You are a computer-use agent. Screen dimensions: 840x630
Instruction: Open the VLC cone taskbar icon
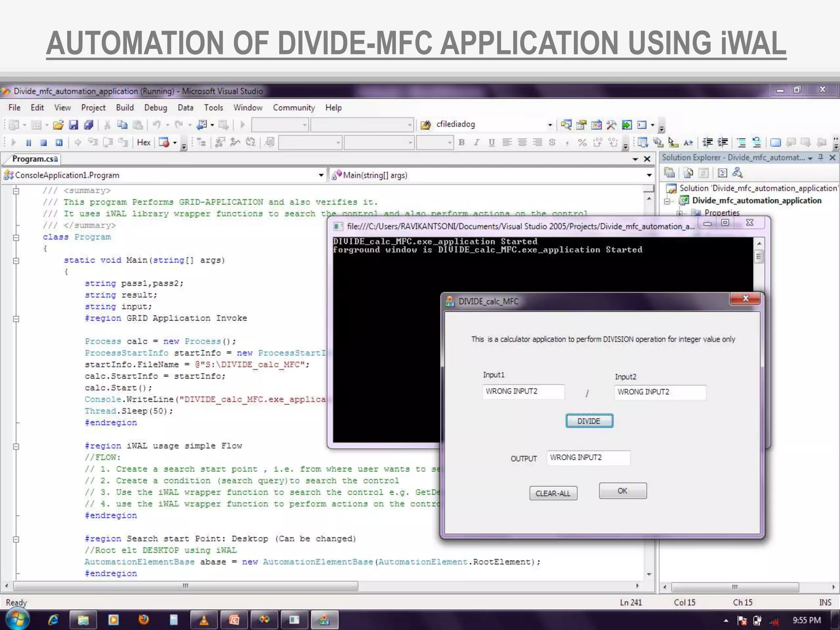[203, 620]
